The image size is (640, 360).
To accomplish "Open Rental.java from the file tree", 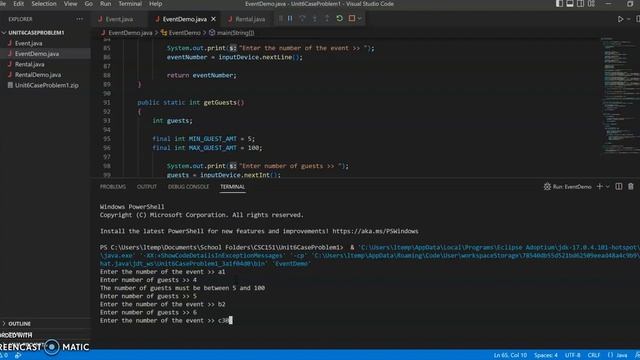I will (x=29, y=64).
